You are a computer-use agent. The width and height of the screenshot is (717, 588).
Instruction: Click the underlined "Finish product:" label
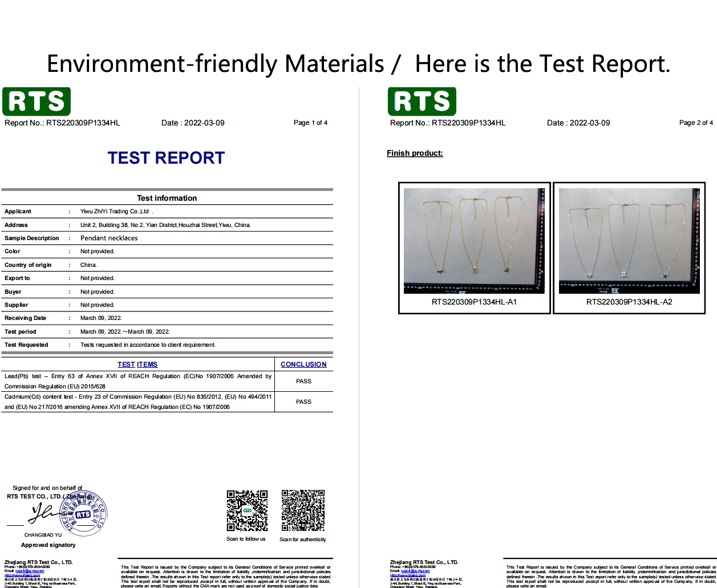[415, 153]
